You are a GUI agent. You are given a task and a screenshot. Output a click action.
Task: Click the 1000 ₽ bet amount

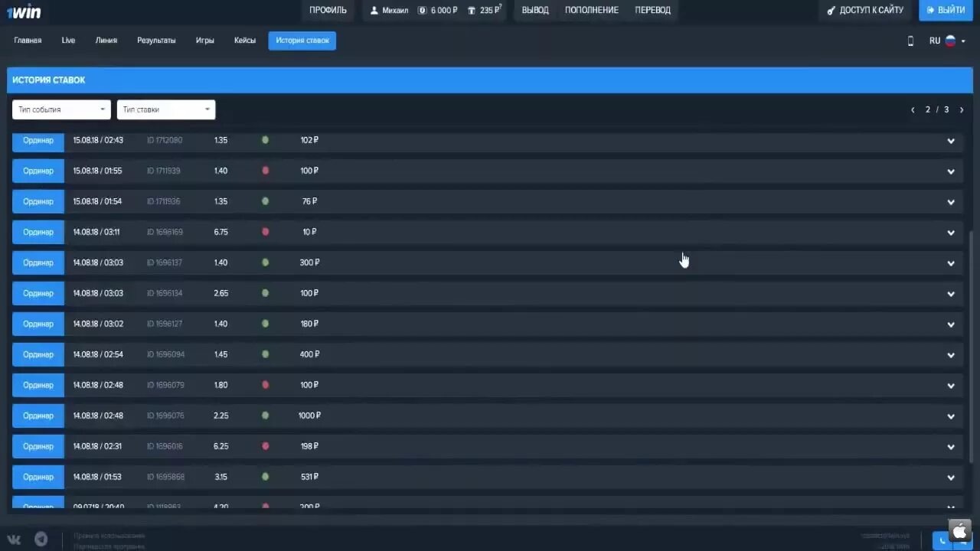[309, 416]
